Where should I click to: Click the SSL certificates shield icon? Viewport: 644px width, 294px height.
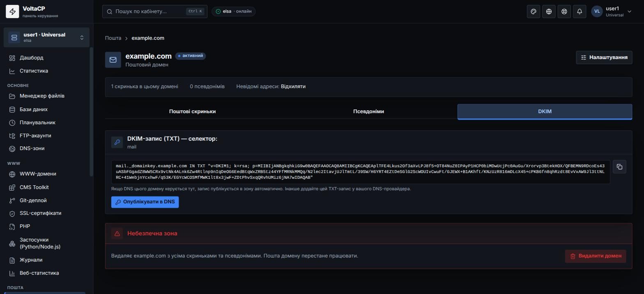pyautogui.click(x=12, y=213)
